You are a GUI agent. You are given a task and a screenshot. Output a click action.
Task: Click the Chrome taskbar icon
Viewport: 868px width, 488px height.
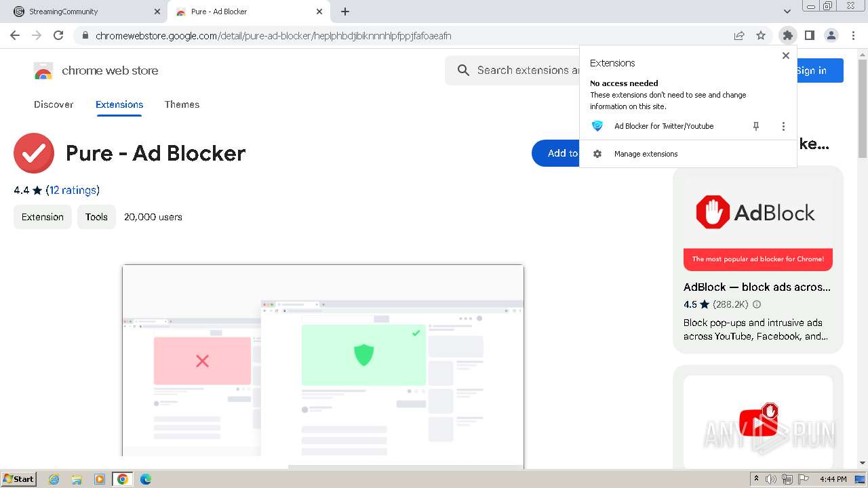click(123, 479)
